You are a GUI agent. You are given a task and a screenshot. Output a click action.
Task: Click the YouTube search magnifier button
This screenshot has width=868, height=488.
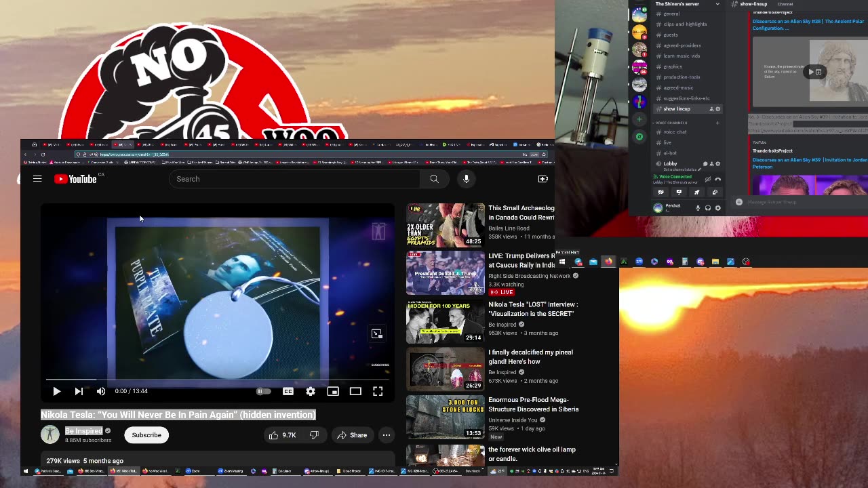pos(434,179)
